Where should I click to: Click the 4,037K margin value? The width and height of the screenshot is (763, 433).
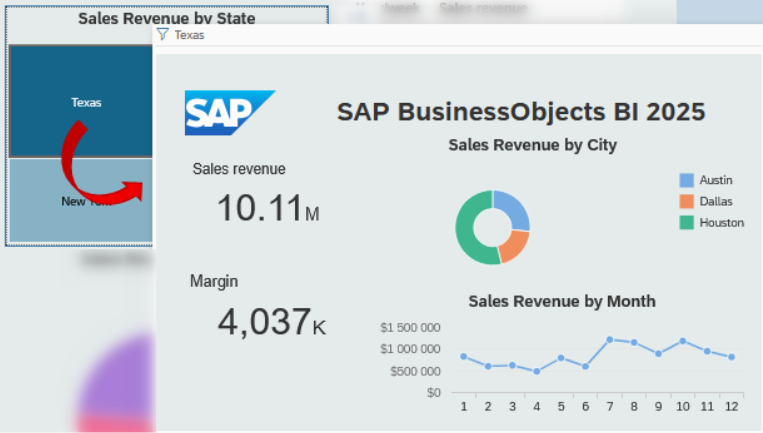[272, 322]
